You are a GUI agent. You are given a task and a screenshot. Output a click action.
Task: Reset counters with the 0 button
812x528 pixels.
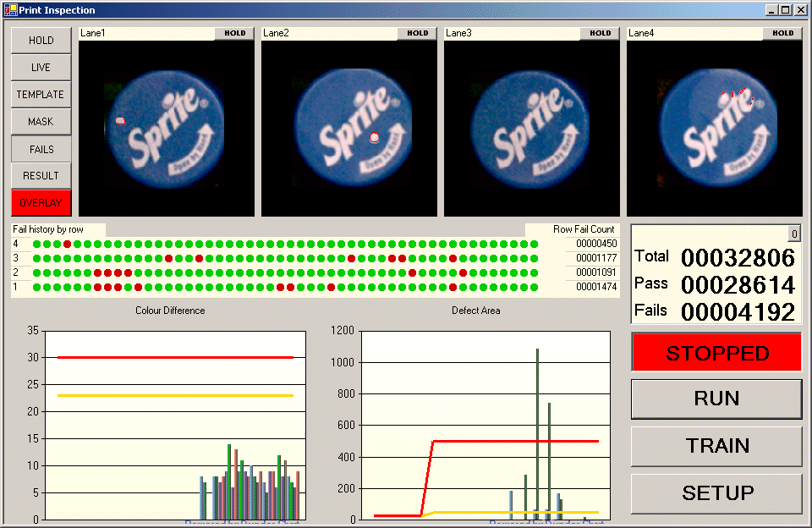click(x=794, y=234)
